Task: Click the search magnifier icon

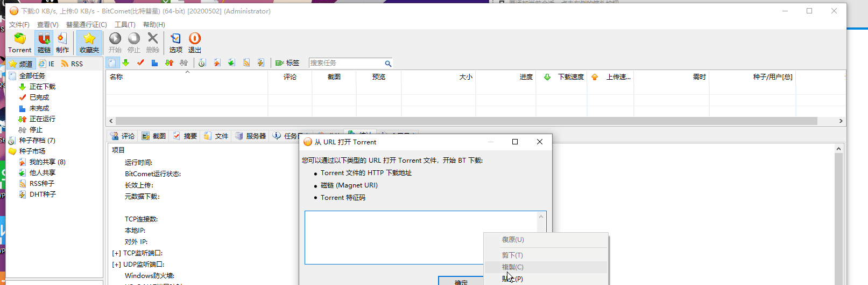Action: point(388,63)
